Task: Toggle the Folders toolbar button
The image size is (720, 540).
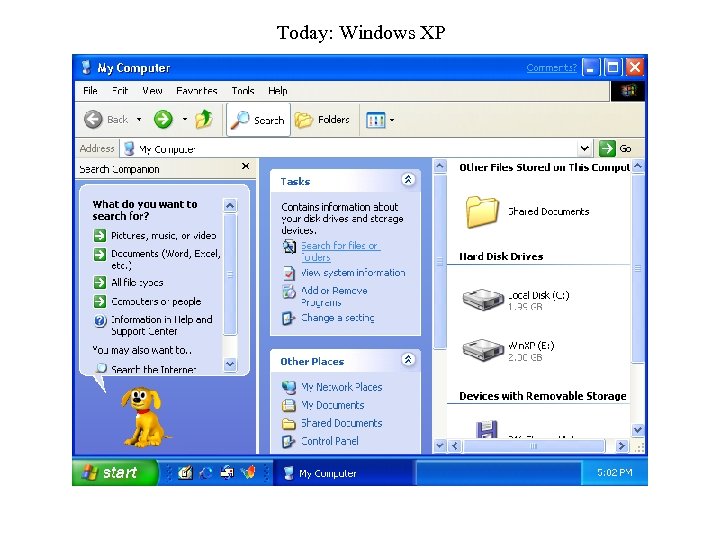Action: [322, 120]
